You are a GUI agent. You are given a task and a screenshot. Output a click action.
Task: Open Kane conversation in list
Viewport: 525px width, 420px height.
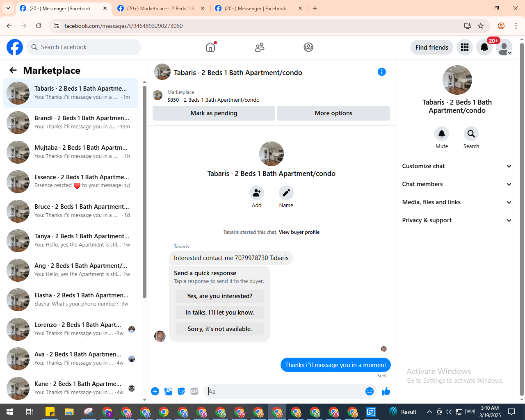click(71, 388)
